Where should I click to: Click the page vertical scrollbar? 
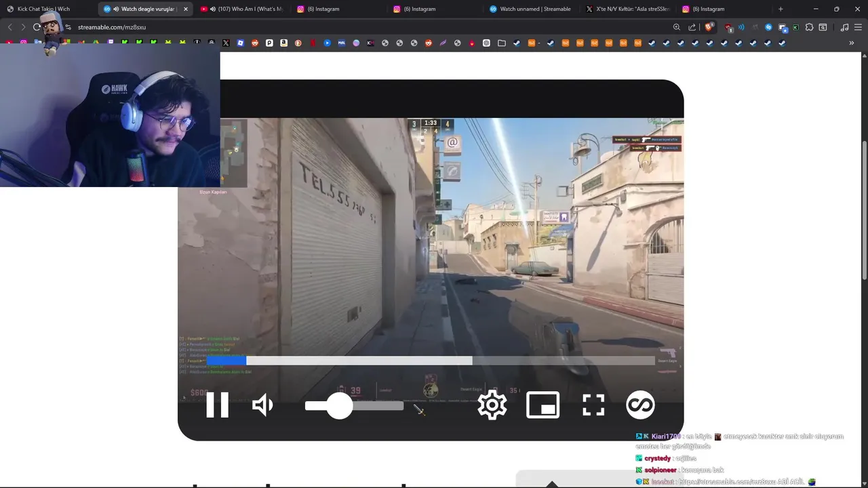[864, 210]
